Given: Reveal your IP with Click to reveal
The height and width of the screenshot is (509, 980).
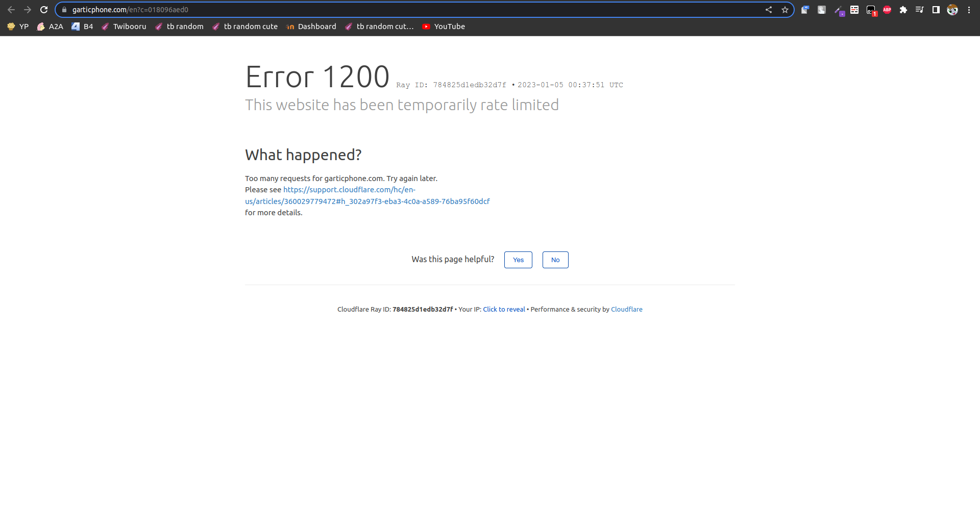Looking at the screenshot, I should [504, 310].
